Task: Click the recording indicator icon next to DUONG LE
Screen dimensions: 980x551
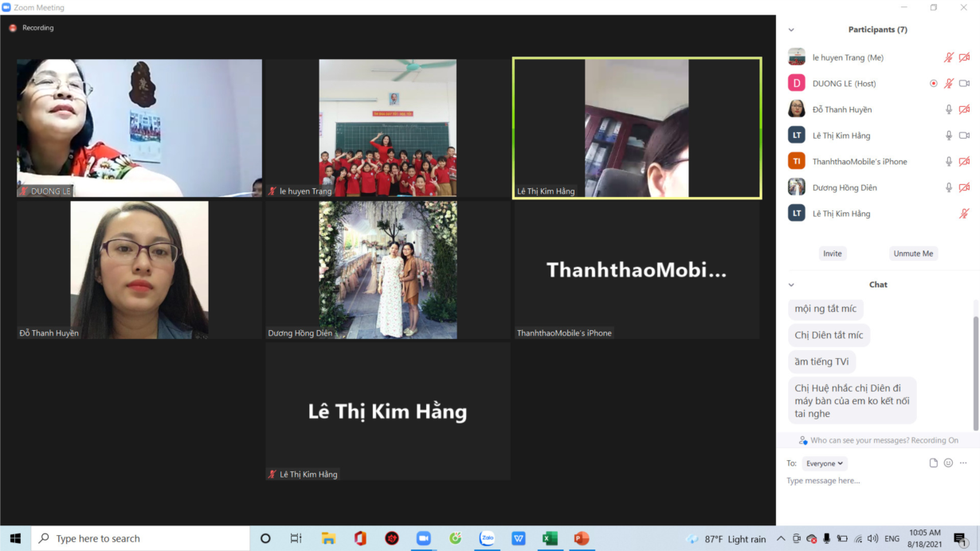Action: (x=934, y=84)
